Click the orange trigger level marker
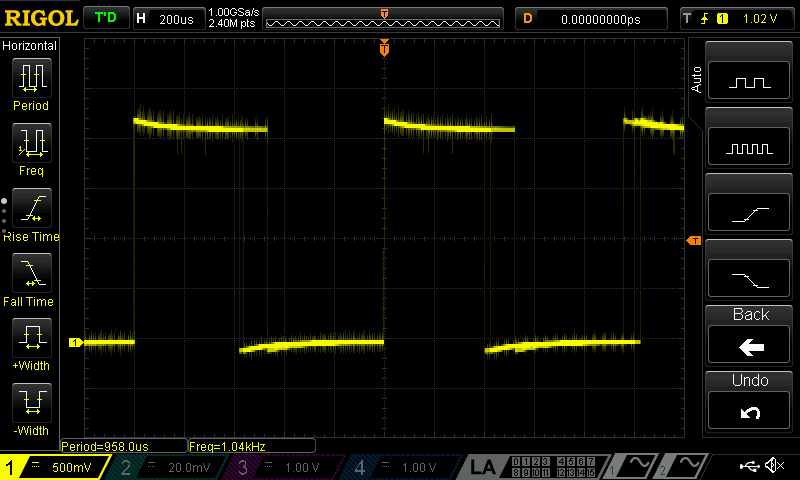Viewport: 800px width, 480px height. pos(692,241)
